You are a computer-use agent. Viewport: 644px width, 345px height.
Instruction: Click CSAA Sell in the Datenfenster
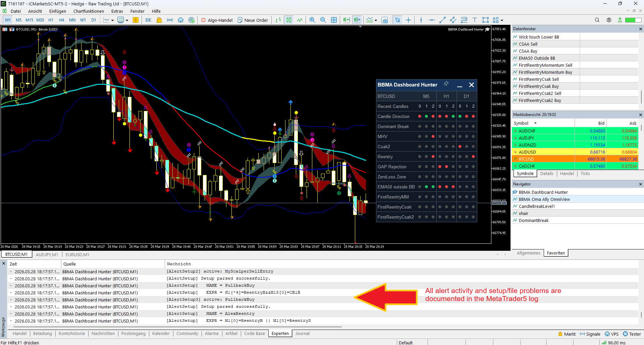tap(528, 44)
